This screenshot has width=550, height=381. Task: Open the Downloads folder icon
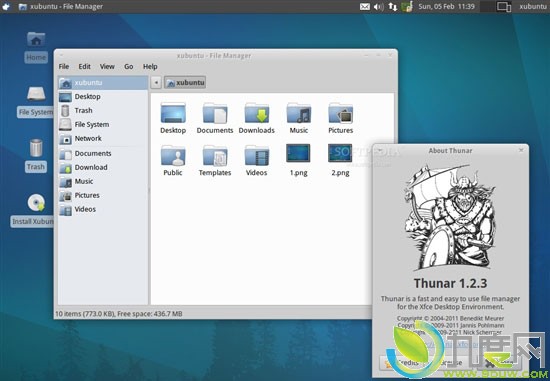point(256,113)
